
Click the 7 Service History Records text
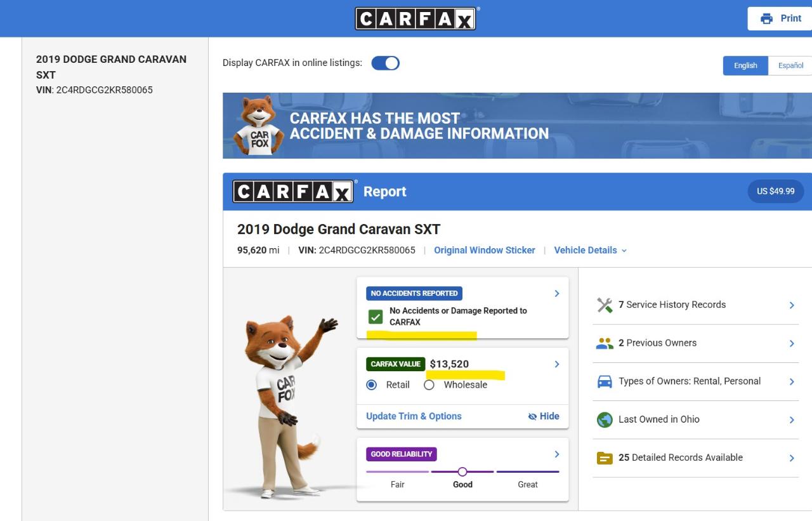(x=672, y=305)
